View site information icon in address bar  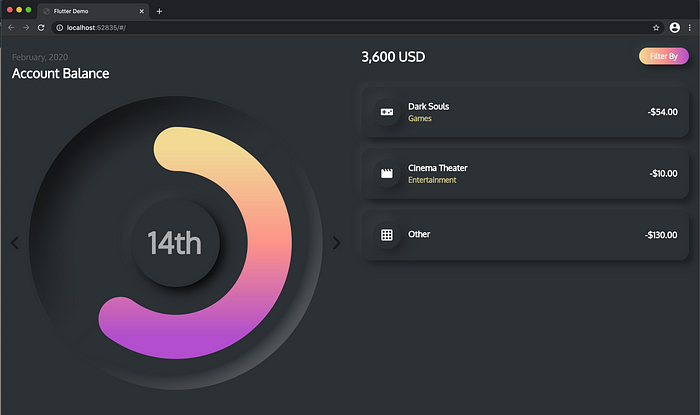(x=59, y=28)
